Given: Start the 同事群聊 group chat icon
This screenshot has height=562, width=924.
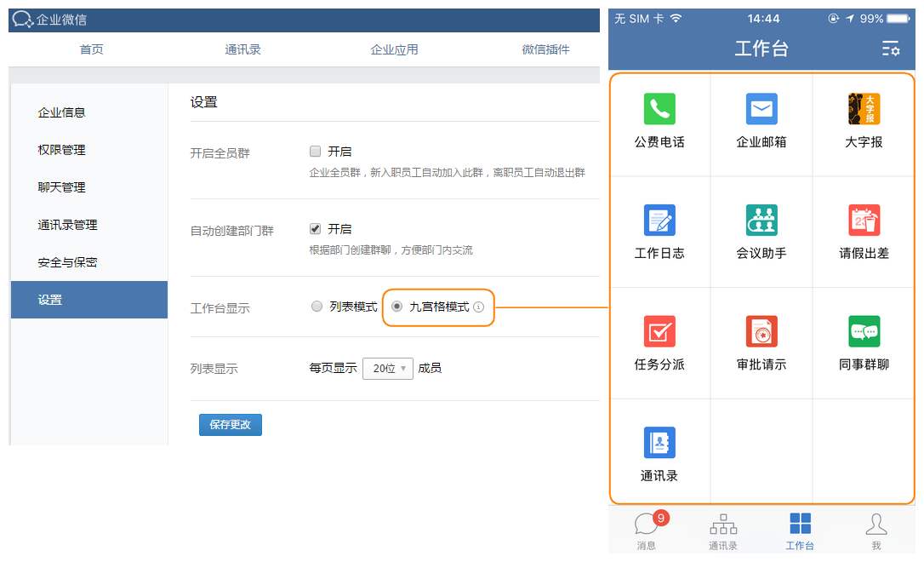Looking at the screenshot, I should [x=862, y=331].
